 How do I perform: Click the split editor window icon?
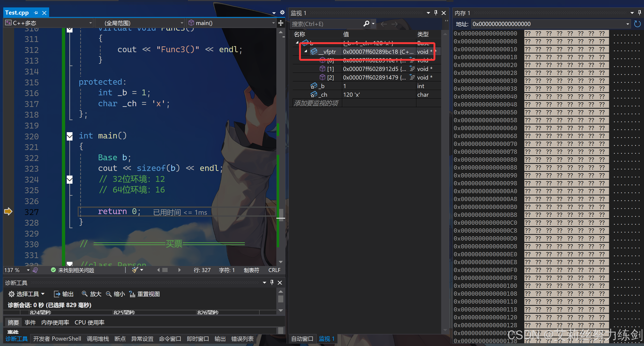point(281,23)
